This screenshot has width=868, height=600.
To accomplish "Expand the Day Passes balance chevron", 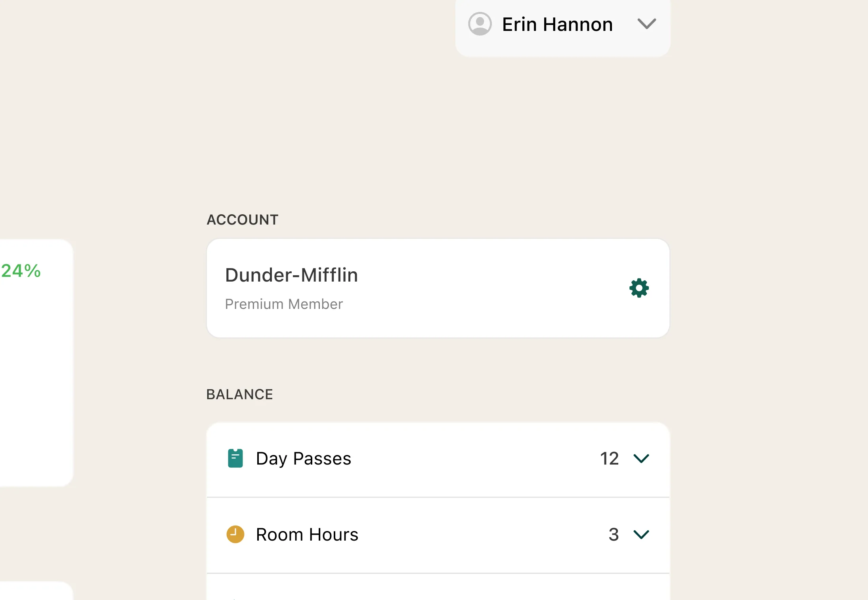I will pyautogui.click(x=641, y=459).
